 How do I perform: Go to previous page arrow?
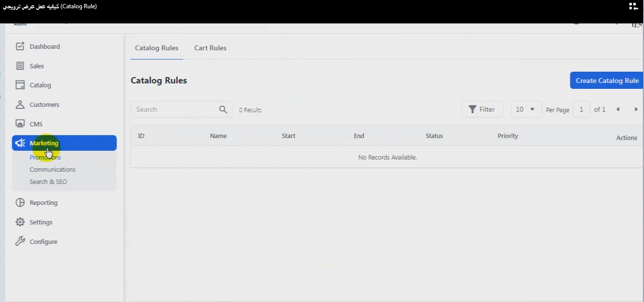[x=618, y=110]
